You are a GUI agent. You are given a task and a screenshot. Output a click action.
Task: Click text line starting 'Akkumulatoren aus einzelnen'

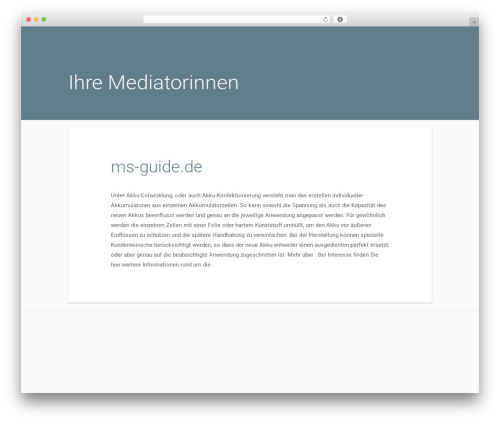pyautogui.click(x=248, y=205)
